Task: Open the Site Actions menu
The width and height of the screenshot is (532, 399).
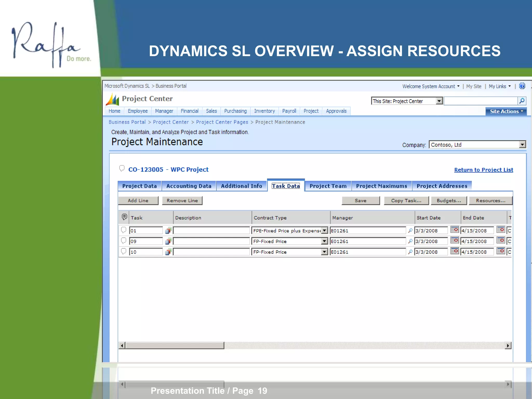Action: 506,111
